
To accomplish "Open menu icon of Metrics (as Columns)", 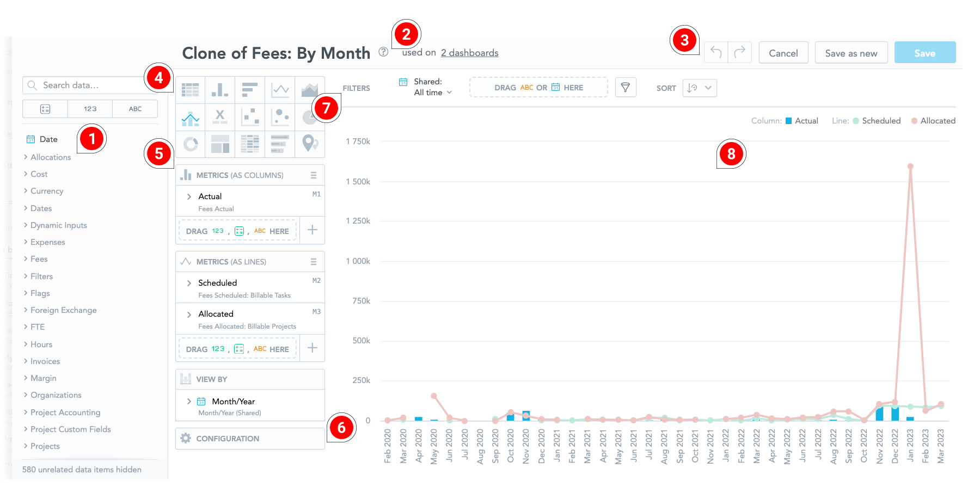I will click(314, 175).
